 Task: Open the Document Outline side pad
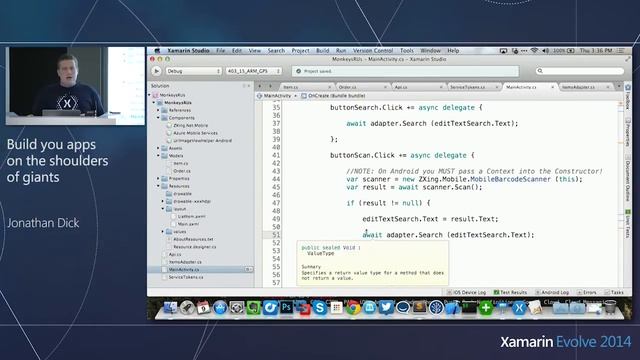628,179
